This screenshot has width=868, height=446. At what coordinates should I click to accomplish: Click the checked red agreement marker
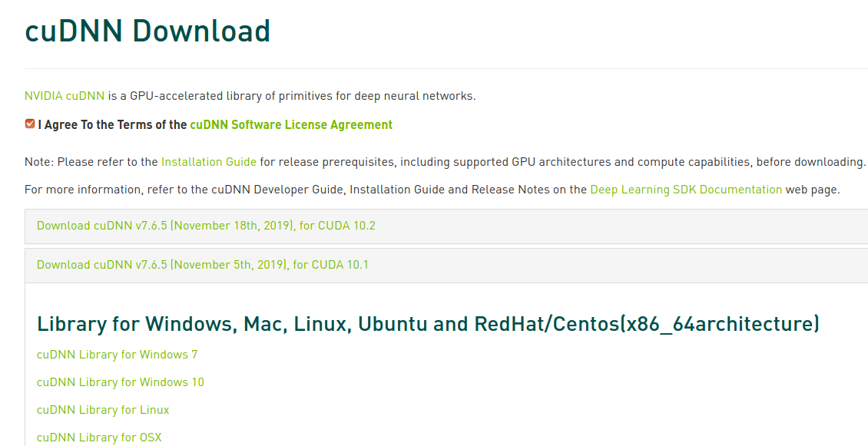click(30, 124)
